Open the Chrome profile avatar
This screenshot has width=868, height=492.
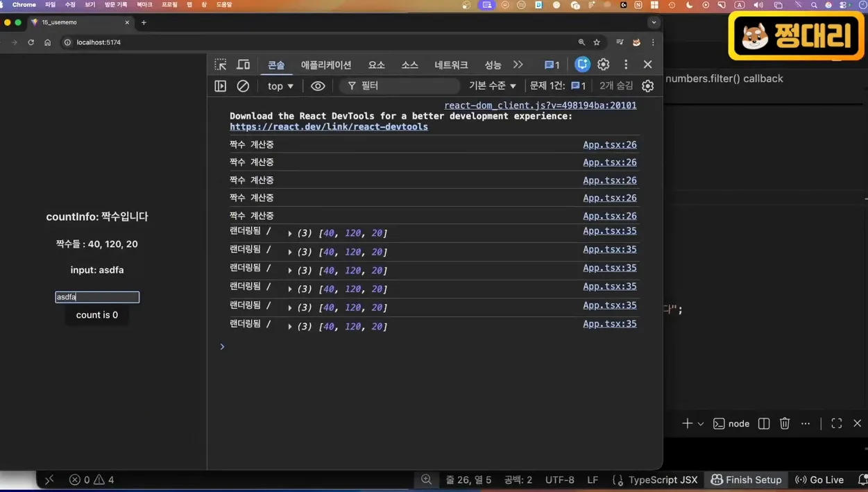click(636, 42)
